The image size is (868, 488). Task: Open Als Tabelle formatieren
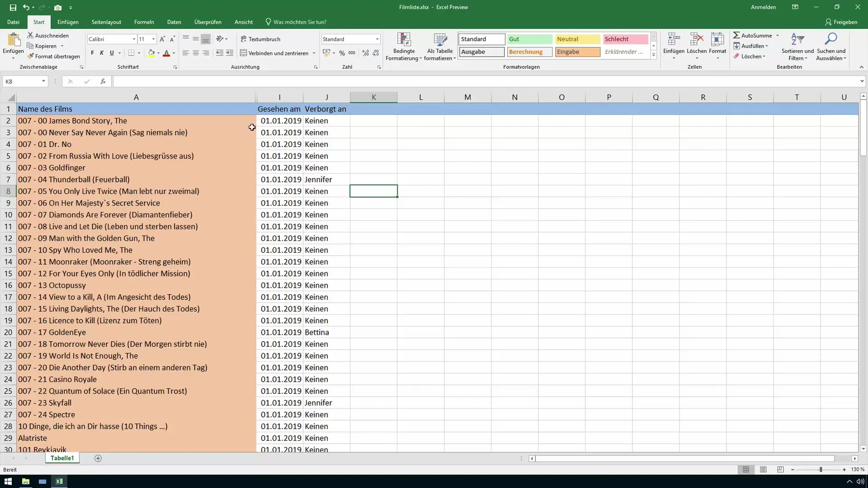pyautogui.click(x=440, y=47)
